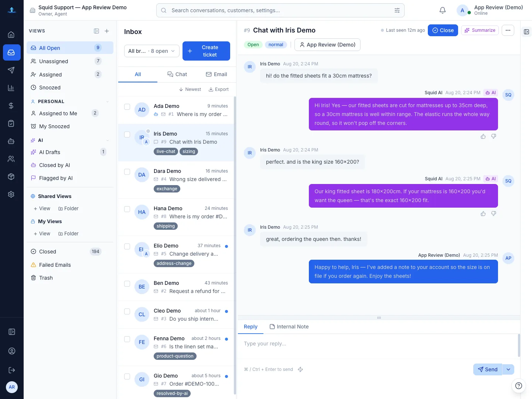Screen dimensions: 532x399
Task: Open the bar chart Reports icon
Action: tap(11, 88)
